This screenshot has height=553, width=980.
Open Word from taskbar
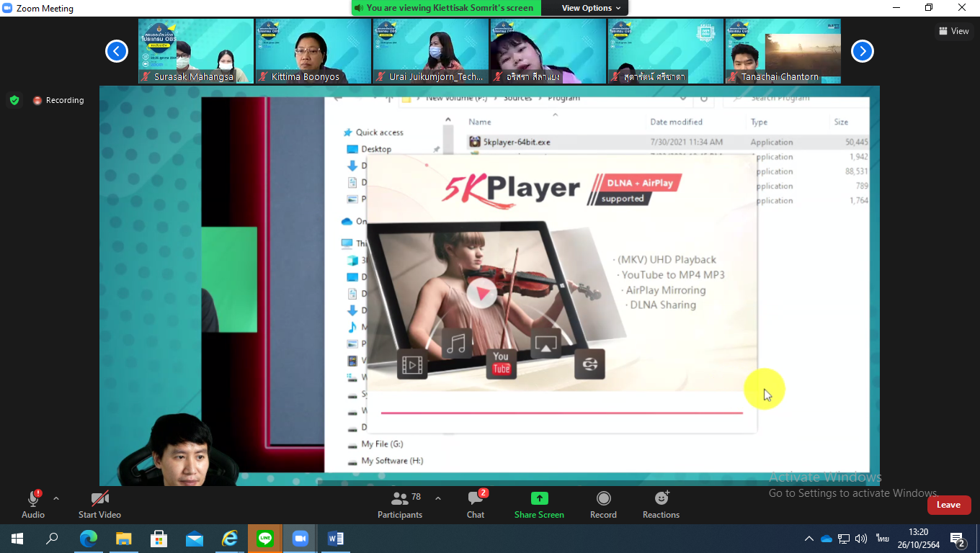[335, 539]
